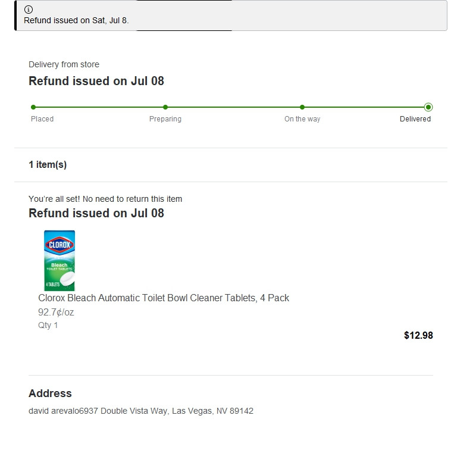Click the Preparing step dot on tracker

[x=165, y=107]
